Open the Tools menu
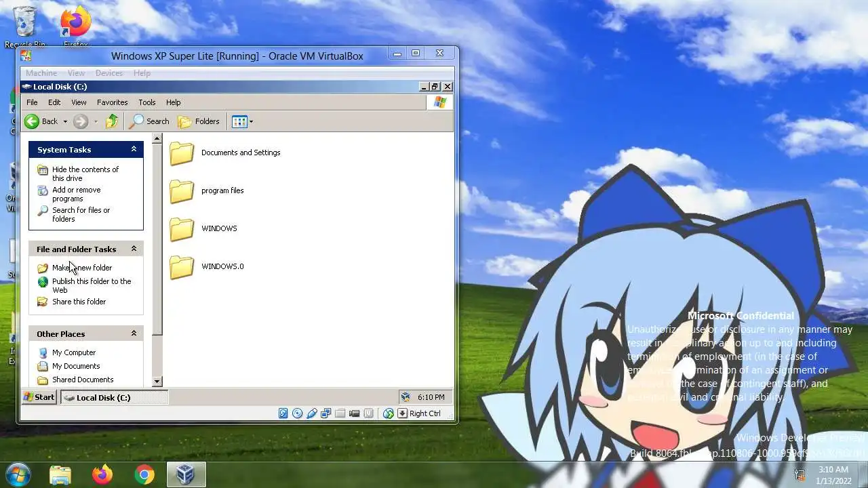 click(147, 102)
